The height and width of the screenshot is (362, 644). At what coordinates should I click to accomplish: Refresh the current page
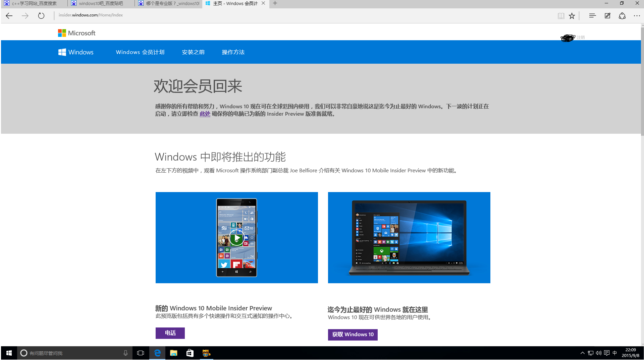(41, 16)
